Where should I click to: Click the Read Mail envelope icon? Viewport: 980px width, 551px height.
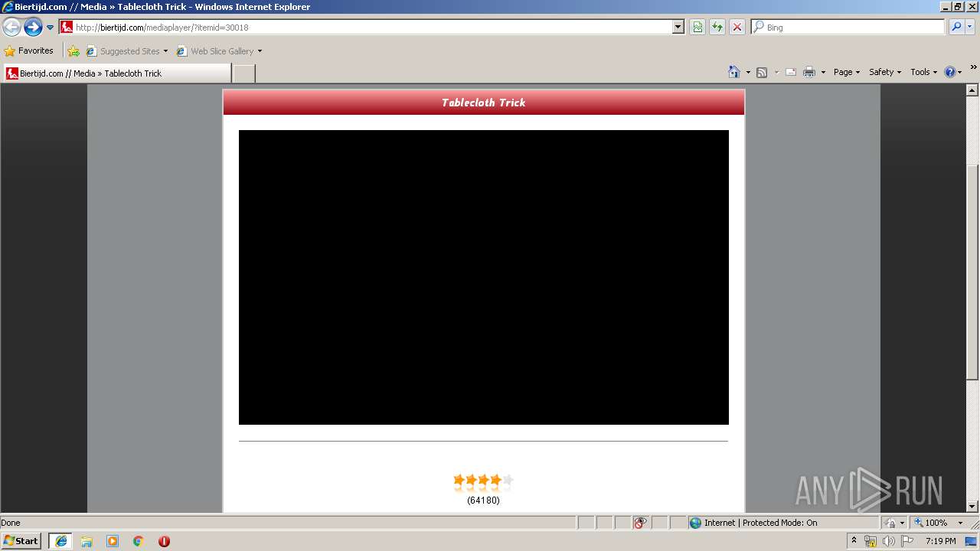coord(791,72)
